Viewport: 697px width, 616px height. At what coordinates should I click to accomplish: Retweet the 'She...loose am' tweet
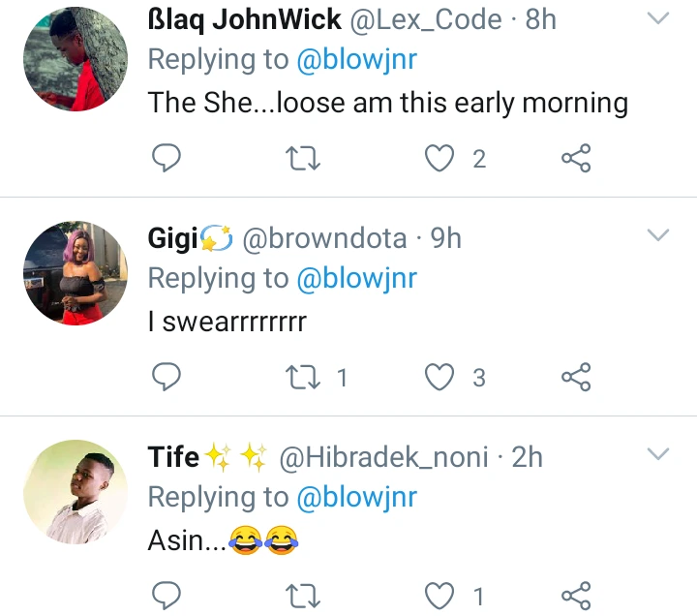click(302, 158)
